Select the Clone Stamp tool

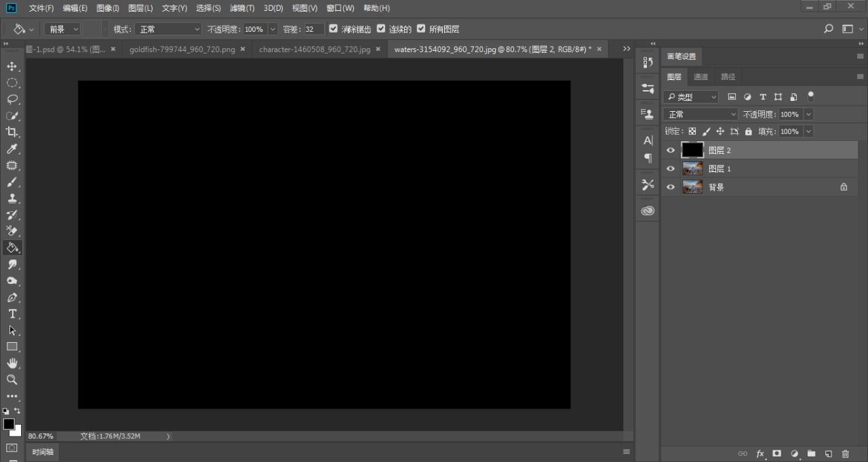[x=12, y=198]
